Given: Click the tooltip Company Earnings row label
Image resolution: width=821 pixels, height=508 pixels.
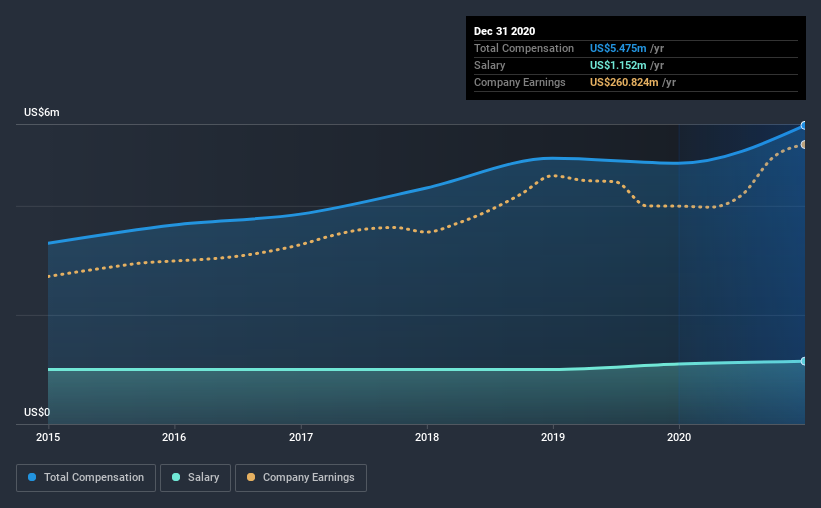Looking at the screenshot, I should tap(519, 82).
